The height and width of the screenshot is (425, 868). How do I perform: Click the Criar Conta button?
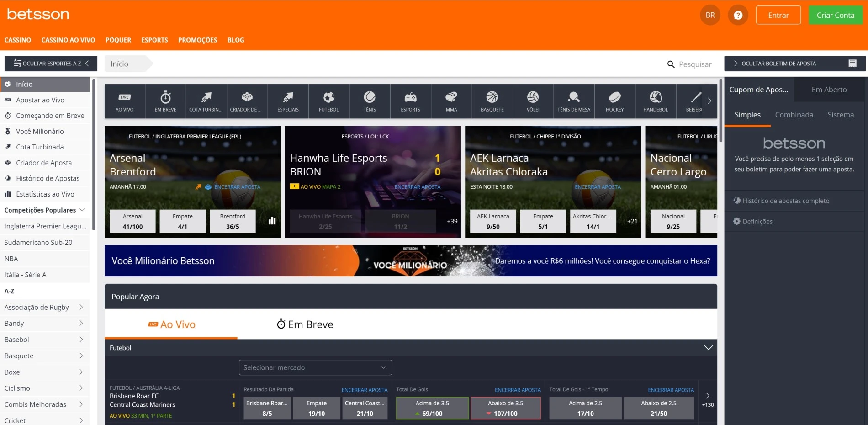coord(835,15)
